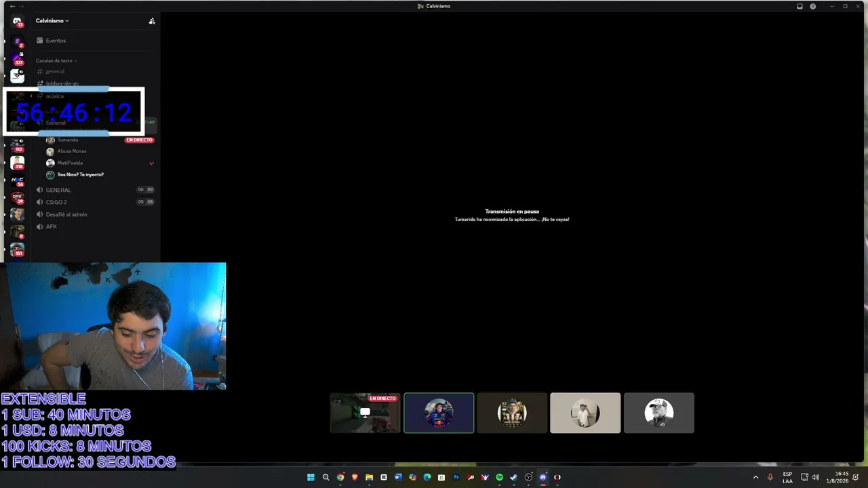Toggle microphone icon in system tray
This screenshot has height=488, width=868.
tap(770, 477)
